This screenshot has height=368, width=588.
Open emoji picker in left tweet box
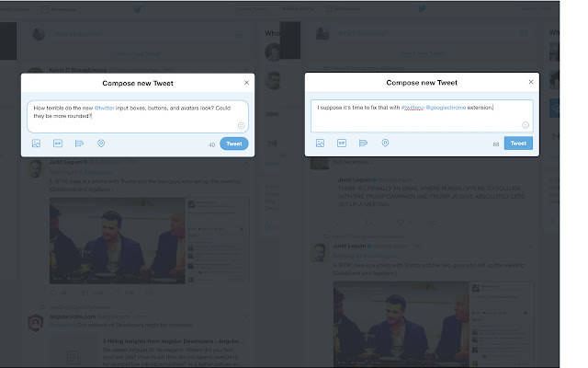click(x=241, y=125)
